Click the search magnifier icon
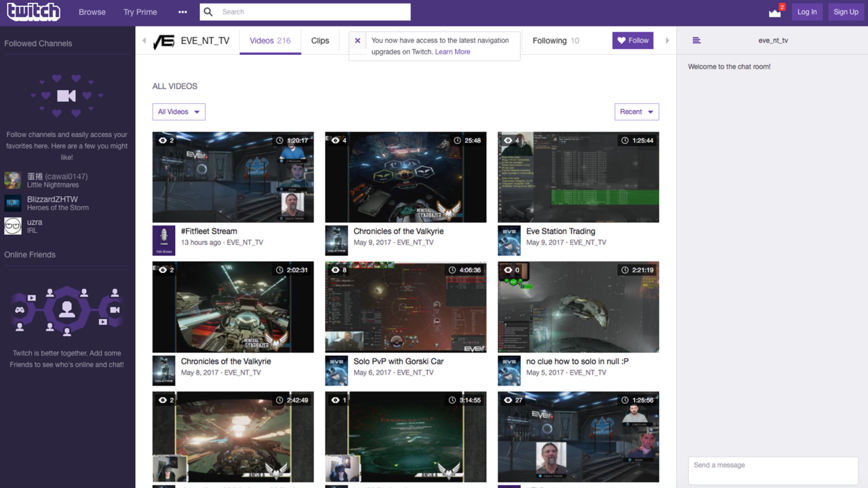Image resolution: width=868 pixels, height=488 pixels. (209, 12)
